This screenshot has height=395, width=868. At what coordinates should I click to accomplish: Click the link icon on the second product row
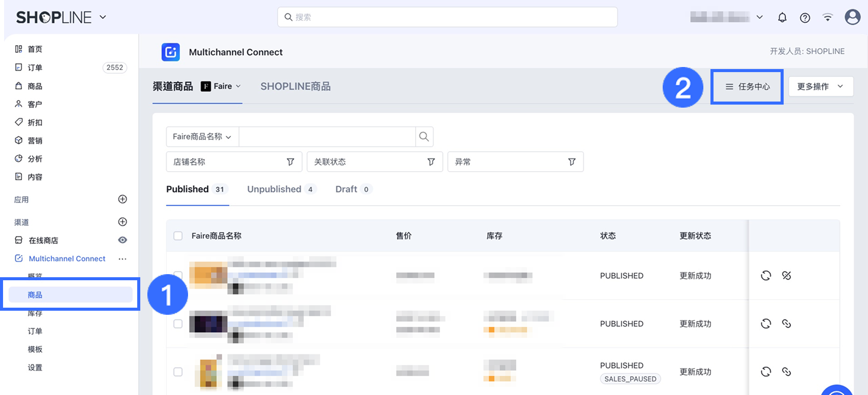[786, 324]
